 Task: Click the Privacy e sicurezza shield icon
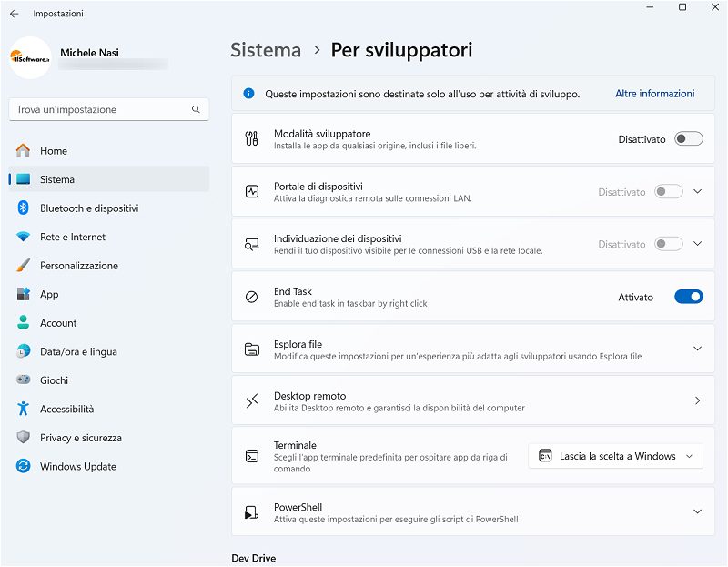click(x=24, y=438)
